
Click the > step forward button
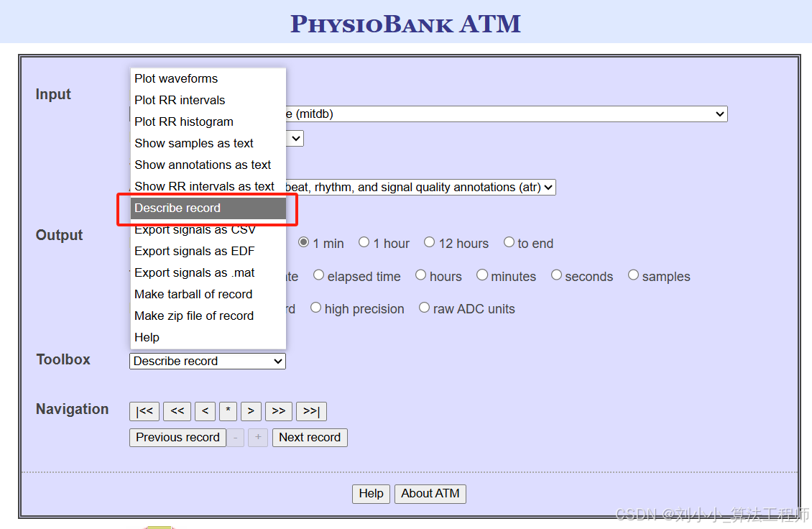[251, 411]
